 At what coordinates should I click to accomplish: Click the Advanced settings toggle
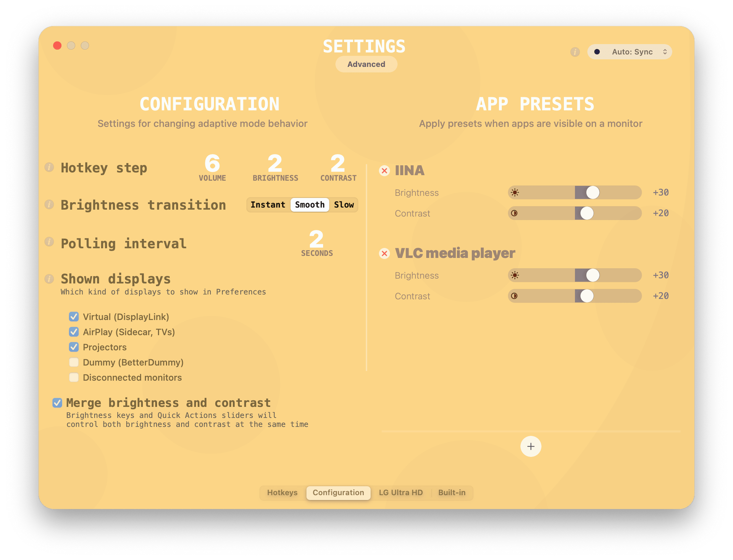pyautogui.click(x=366, y=64)
